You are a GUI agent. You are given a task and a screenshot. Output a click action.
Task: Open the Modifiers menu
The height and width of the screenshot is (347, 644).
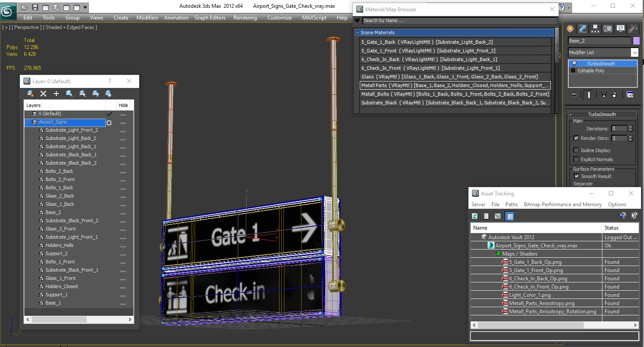[147, 18]
